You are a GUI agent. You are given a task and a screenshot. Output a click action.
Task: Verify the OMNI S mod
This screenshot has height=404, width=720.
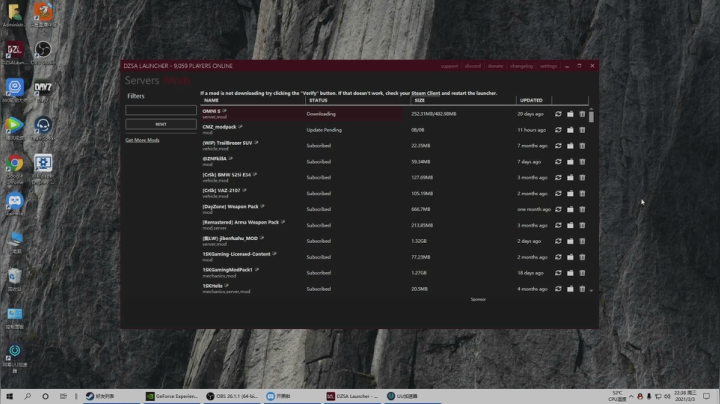(x=558, y=114)
